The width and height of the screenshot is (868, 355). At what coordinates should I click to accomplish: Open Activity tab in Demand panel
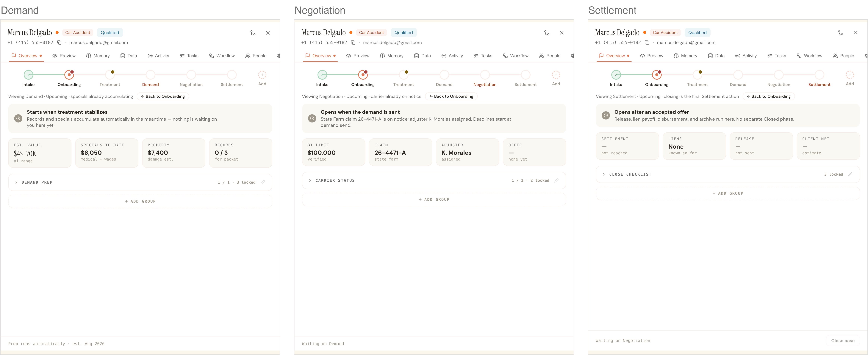click(158, 56)
